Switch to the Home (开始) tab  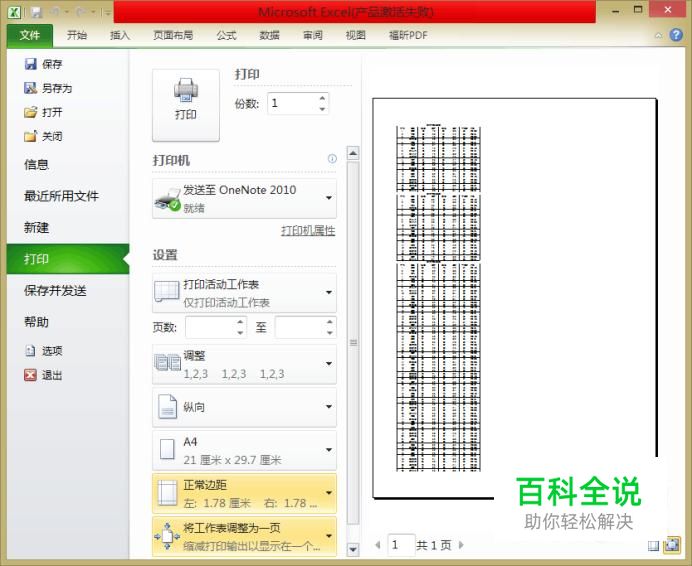[77, 35]
